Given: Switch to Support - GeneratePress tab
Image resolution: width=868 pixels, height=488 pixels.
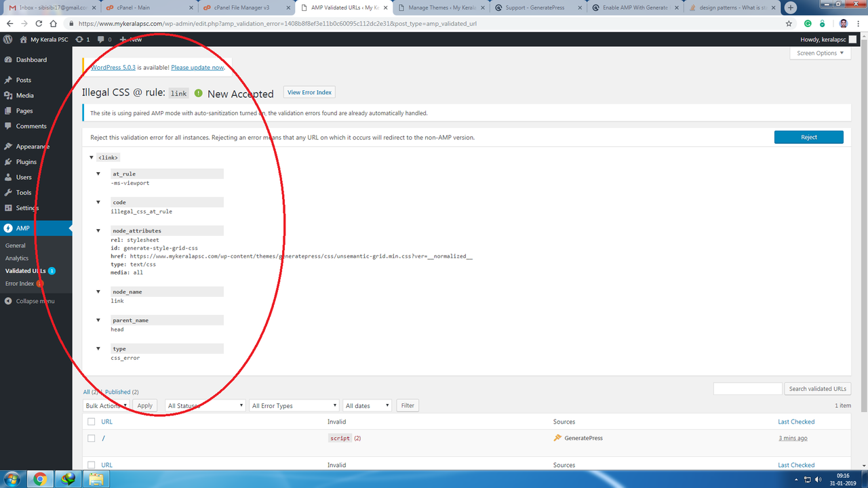Looking at the screenshot, I should (538, 7).
